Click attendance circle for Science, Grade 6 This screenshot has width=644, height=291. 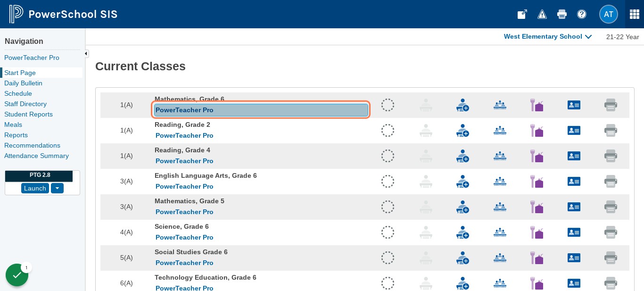pyautogui.click(x=388, y=233)
